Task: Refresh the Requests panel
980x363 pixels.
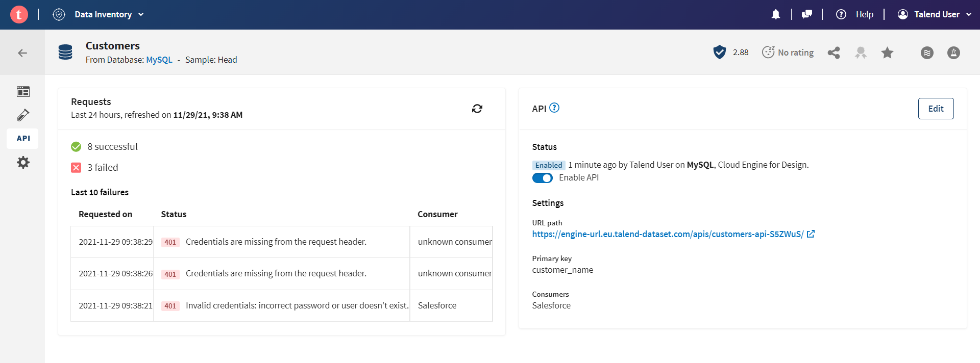Action: [x=477, y=109]
